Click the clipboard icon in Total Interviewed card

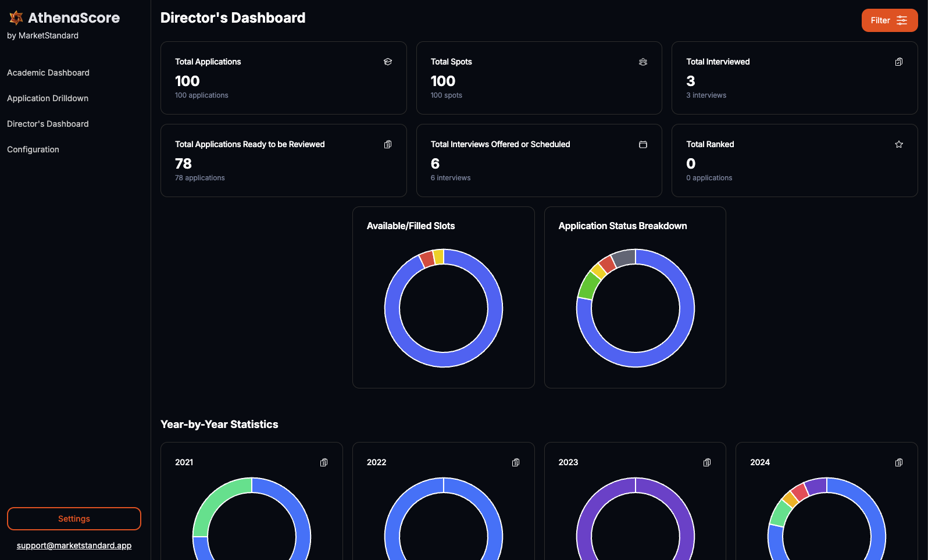(899, 62)
